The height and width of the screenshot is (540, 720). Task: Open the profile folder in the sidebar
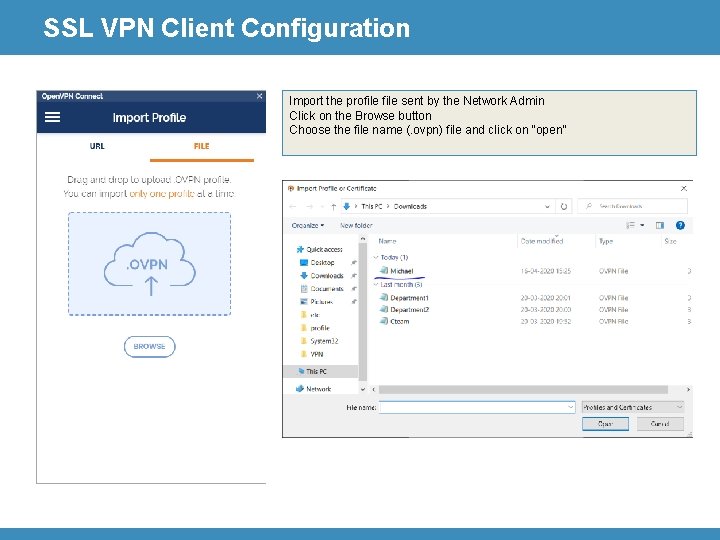315,328
